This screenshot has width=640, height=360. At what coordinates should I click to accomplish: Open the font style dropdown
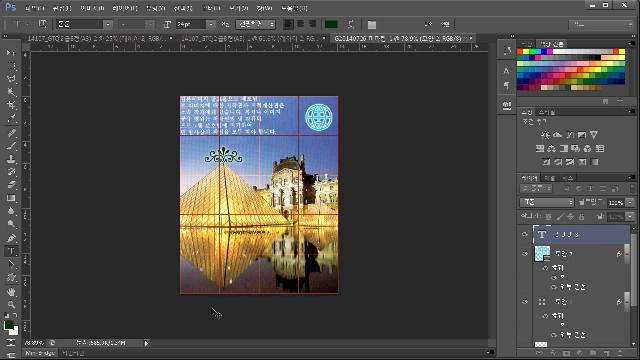[x=150, y=24]
